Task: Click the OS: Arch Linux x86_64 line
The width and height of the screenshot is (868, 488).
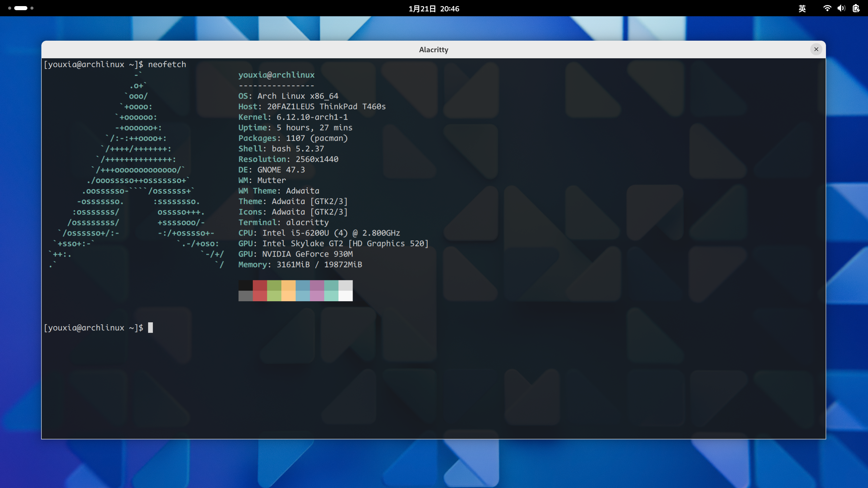Action: (289, 96)
